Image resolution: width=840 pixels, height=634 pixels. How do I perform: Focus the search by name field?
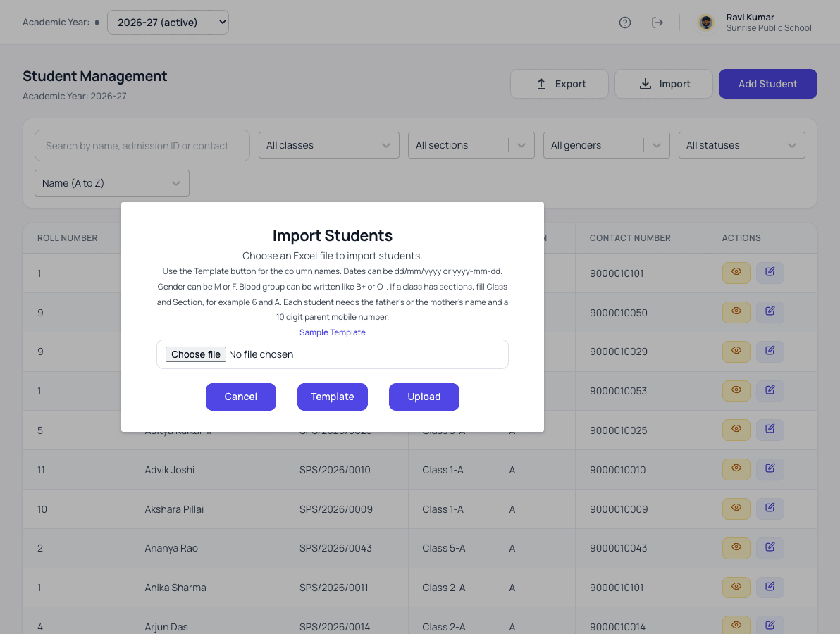(x=142, y=146)
